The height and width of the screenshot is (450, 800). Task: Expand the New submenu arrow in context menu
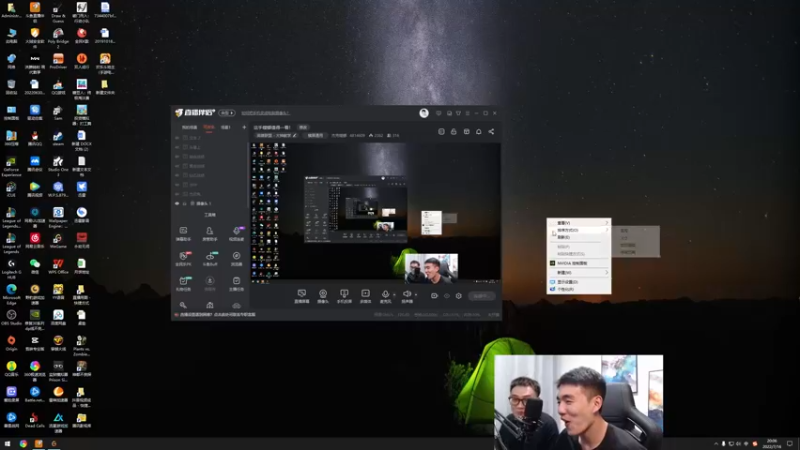click(607, 272)
